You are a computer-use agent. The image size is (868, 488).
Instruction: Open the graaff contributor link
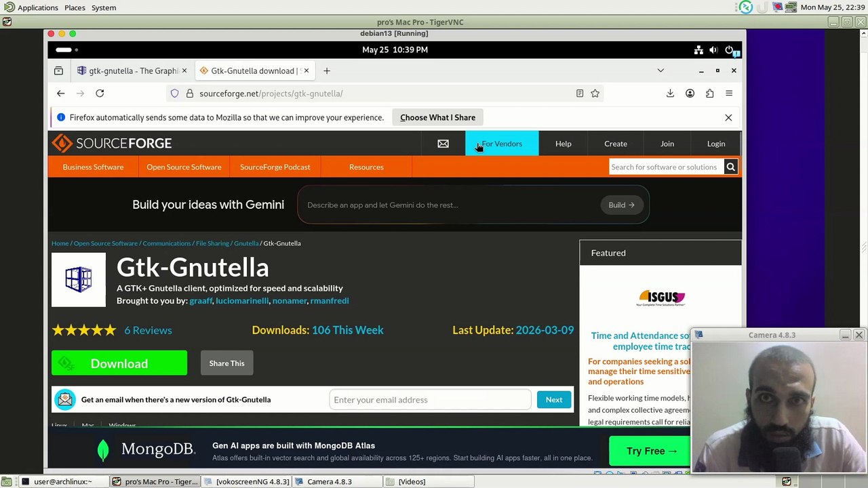201,300
